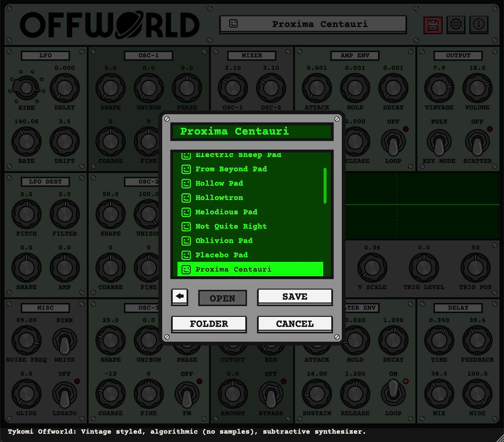Click the NOISE FREQ knob
The image size is (504, 442).
(x=27, y=340)
